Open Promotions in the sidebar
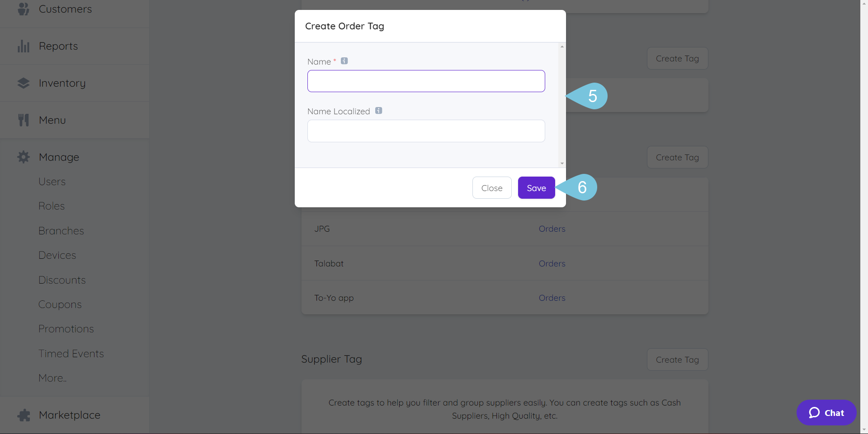This screenshot has width=868, height=434. (66, 328)
